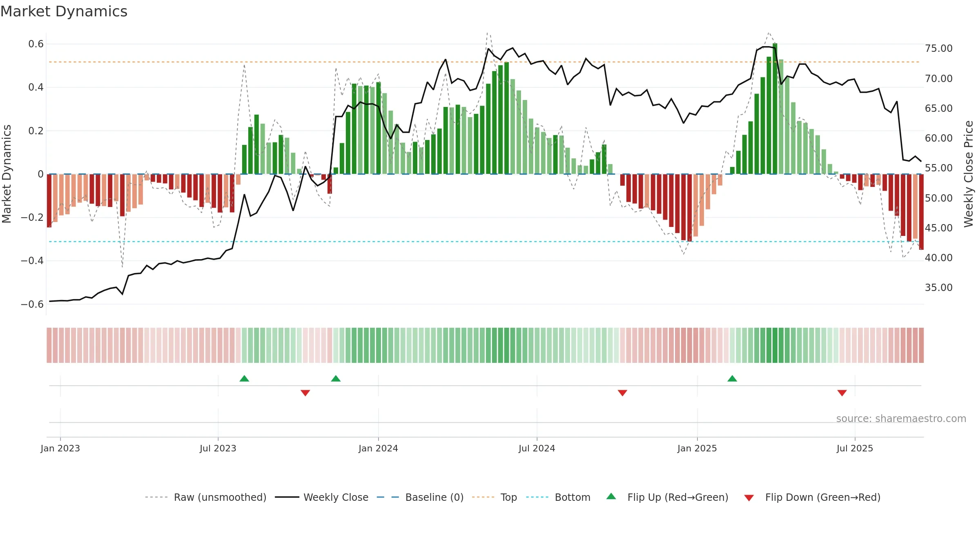The height and width of the screenshot is (551, 980).
Task: Click the 75.00 price axis label
Action: (x=939, y=48)
